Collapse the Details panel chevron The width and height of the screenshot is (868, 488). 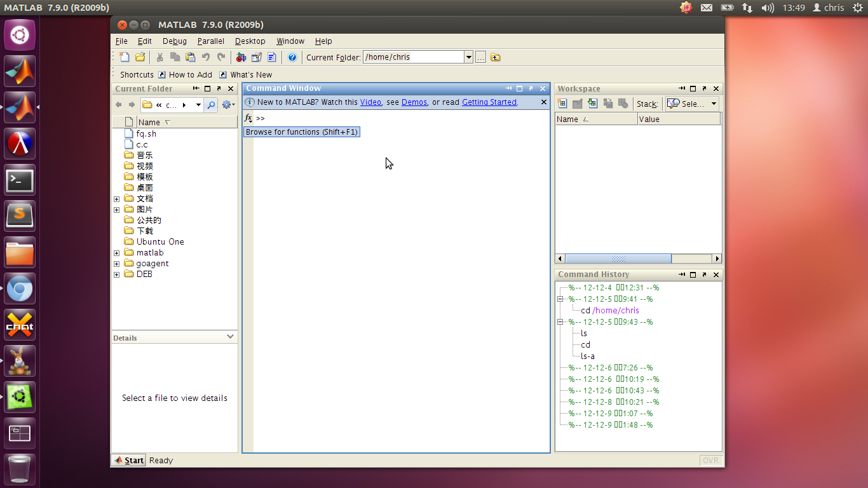[x=231, y=337]
